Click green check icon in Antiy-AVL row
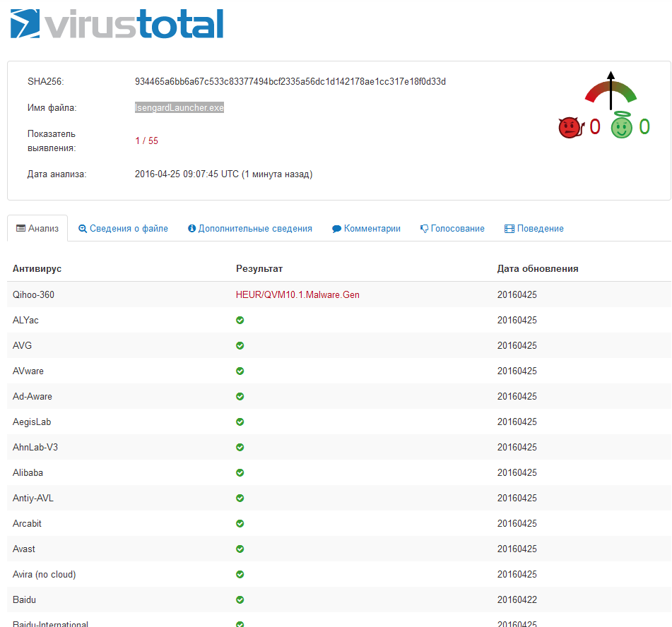 point(240,498)
